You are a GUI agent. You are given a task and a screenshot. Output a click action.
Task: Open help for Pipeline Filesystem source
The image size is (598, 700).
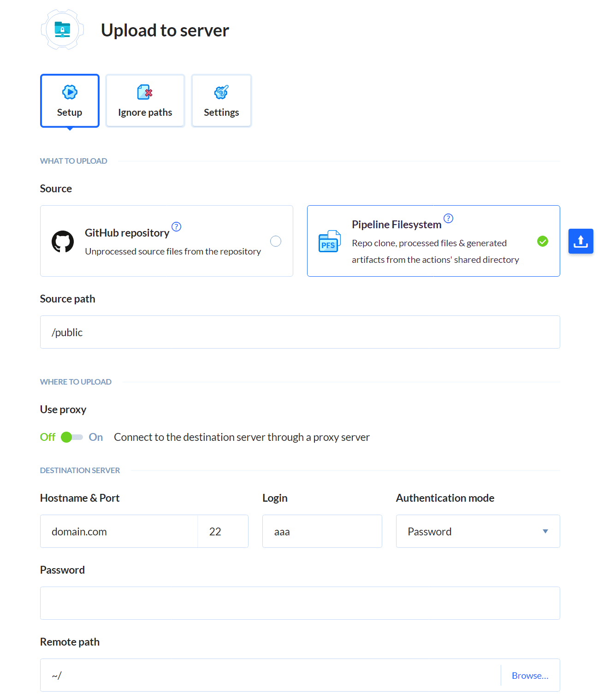[x=448, y=218]
